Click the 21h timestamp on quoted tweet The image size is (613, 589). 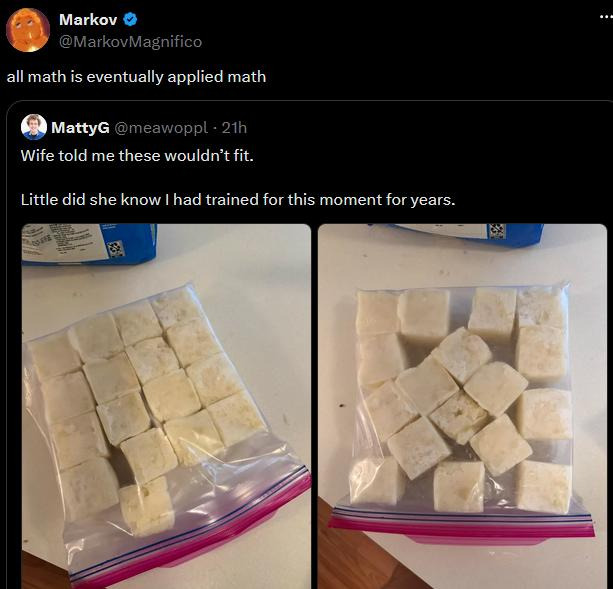pos(234,127)
